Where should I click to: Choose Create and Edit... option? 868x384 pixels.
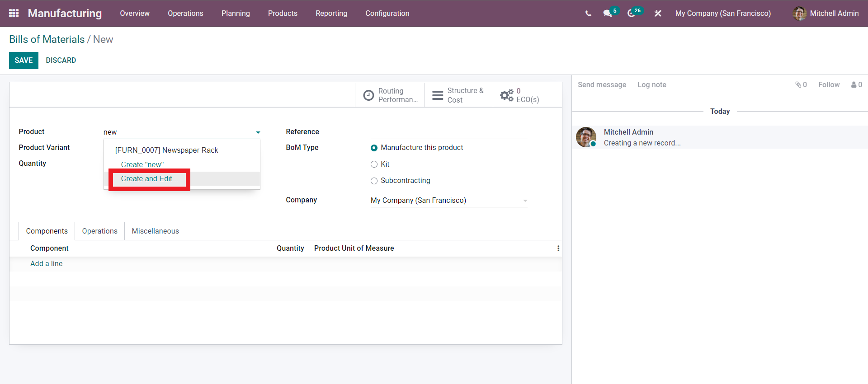click(149, 179)
